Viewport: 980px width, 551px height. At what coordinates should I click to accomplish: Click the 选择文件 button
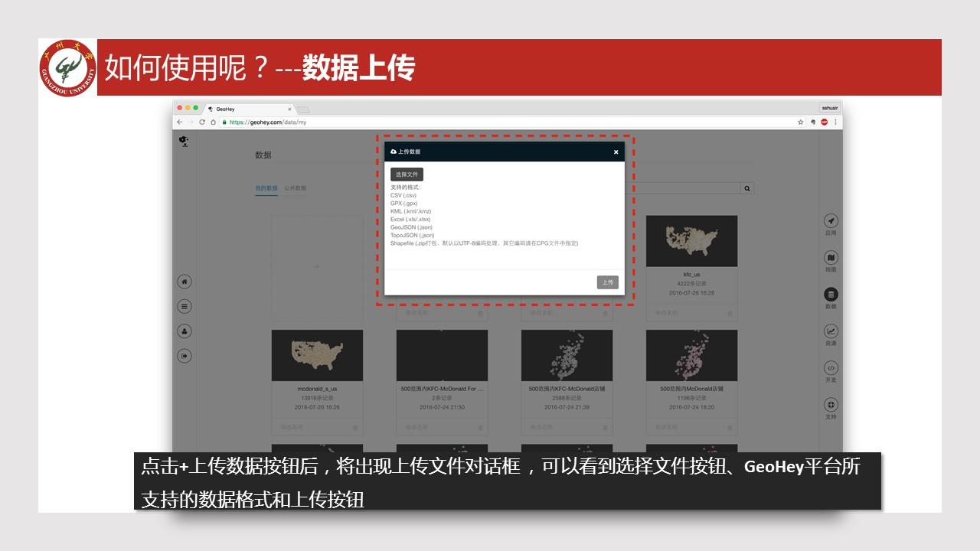tap(407, 174)
